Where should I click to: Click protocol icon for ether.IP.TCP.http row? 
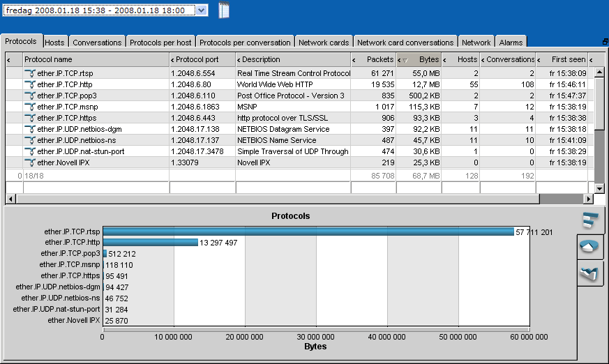tap(30, 84)
